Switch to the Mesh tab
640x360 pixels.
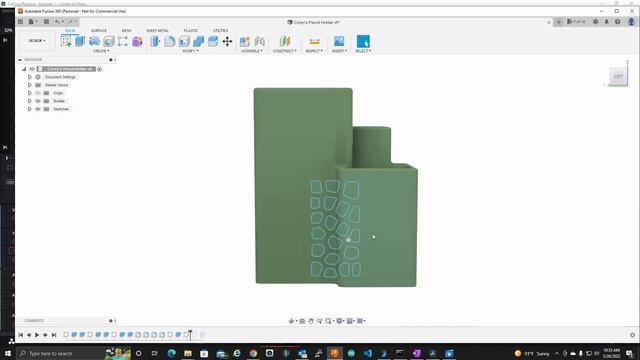coord(127,31)
